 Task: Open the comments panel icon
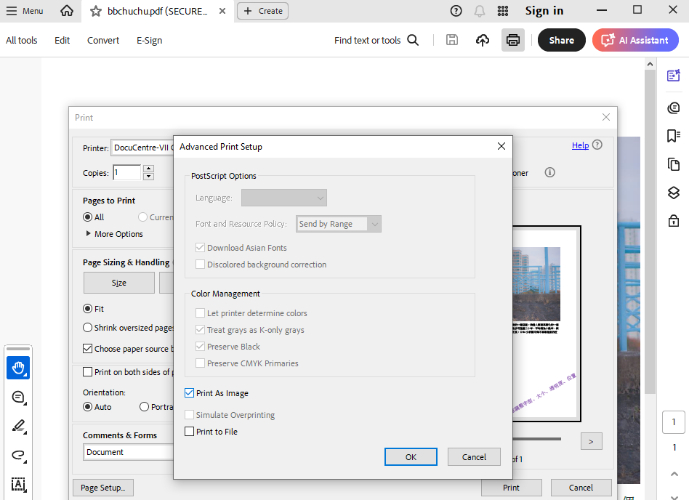tap(673, 108)
